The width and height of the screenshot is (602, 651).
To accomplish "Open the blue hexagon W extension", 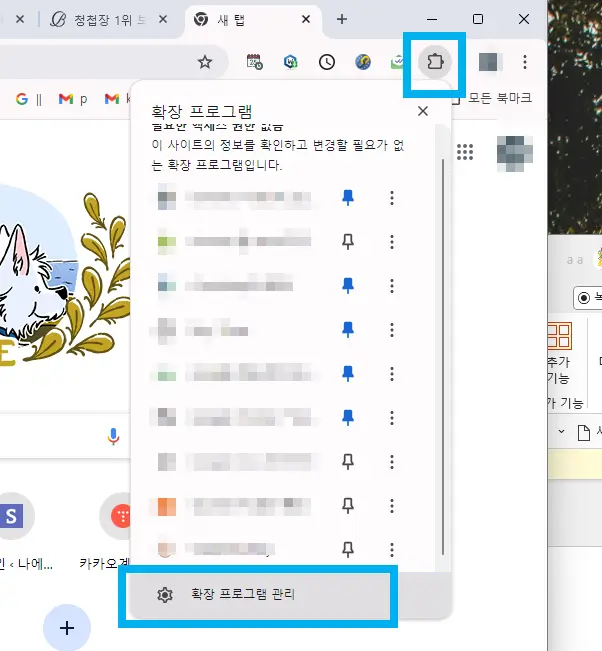I will point(291,62).
